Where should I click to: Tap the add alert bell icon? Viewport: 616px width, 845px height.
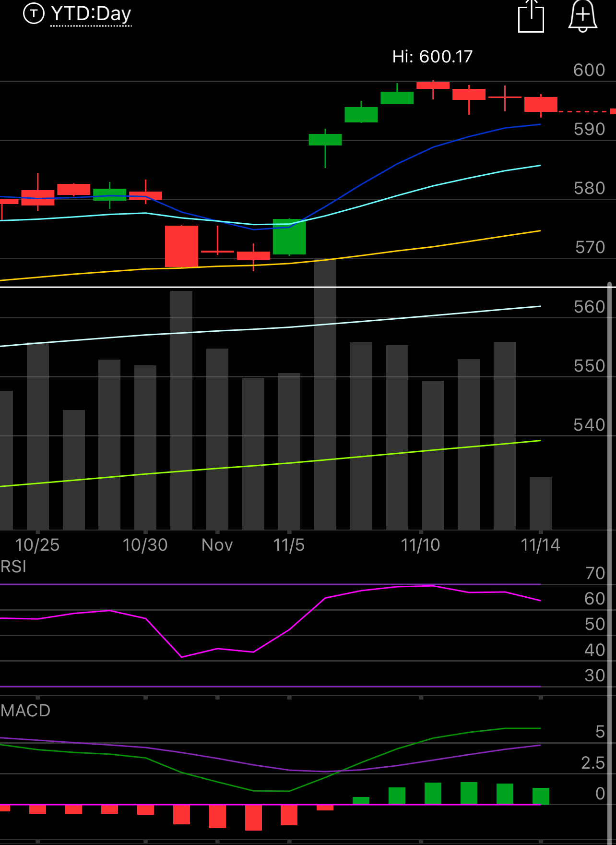point(582,16)
